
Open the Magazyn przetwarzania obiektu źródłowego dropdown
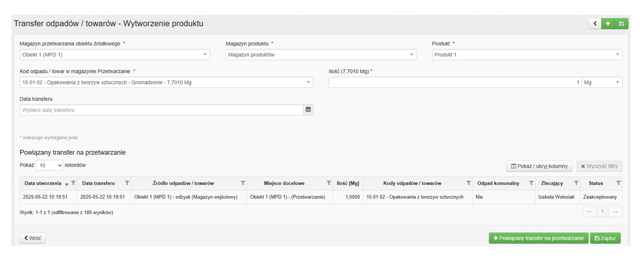114,55
